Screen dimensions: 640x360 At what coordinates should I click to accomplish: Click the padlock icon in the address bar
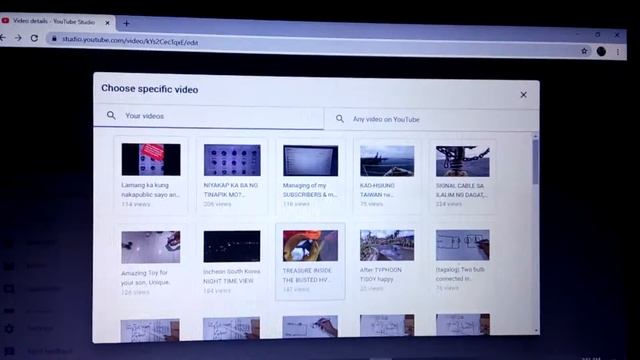click(x=54, y=39)
